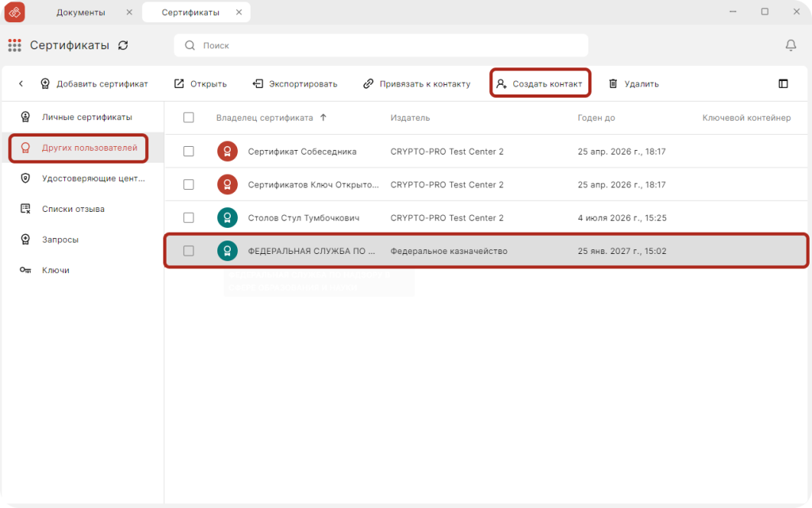Click Привязать к контакту

pos(417,83)
